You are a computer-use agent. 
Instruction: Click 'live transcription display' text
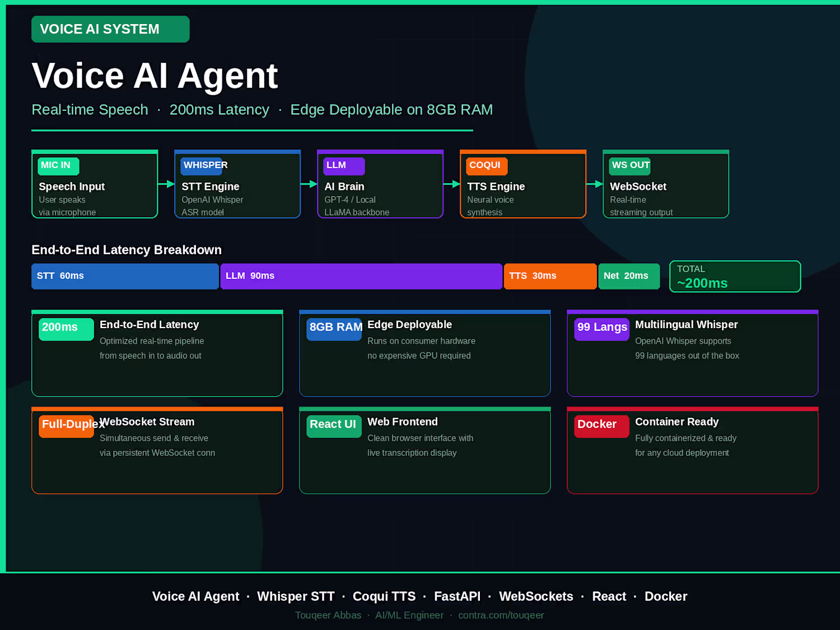[x=412, y=452]
